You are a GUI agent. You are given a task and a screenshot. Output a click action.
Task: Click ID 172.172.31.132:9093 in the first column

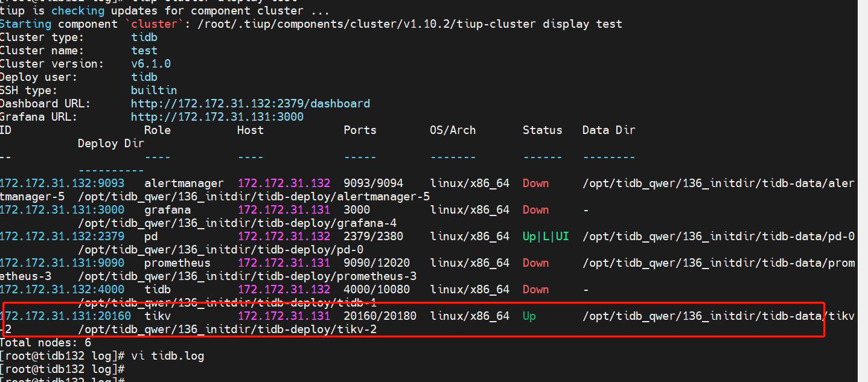pos(62,183)
